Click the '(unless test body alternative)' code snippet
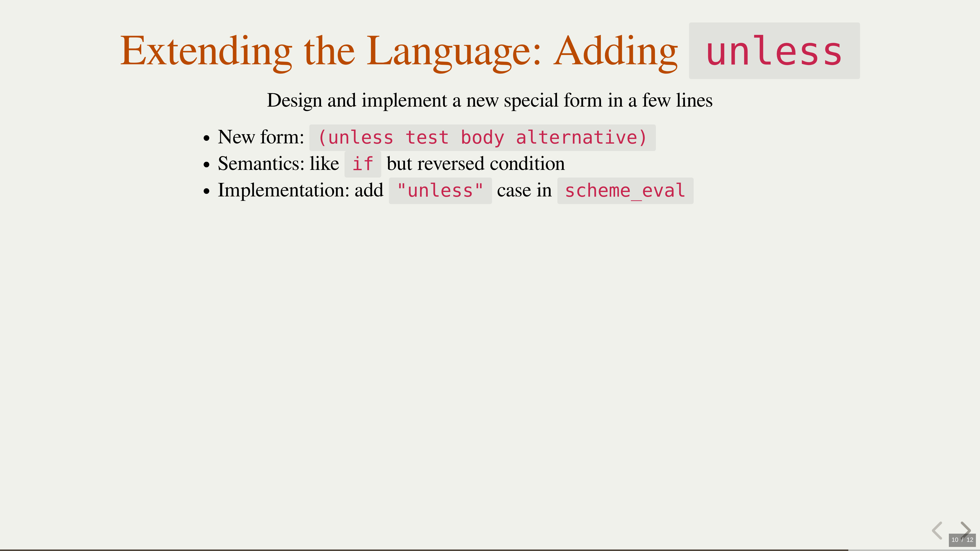This screenshot has width=980, height=551. pos(482,138)
